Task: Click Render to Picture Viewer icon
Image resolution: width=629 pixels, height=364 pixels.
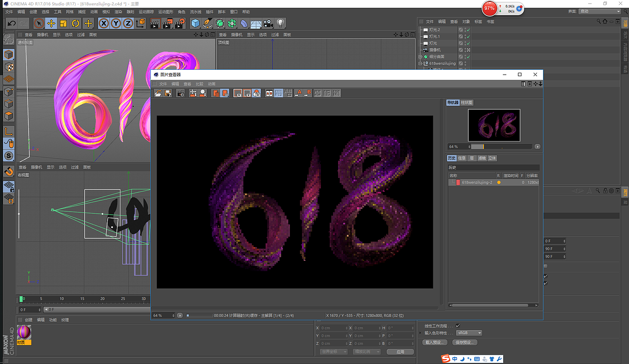Action: click(168, 23)
